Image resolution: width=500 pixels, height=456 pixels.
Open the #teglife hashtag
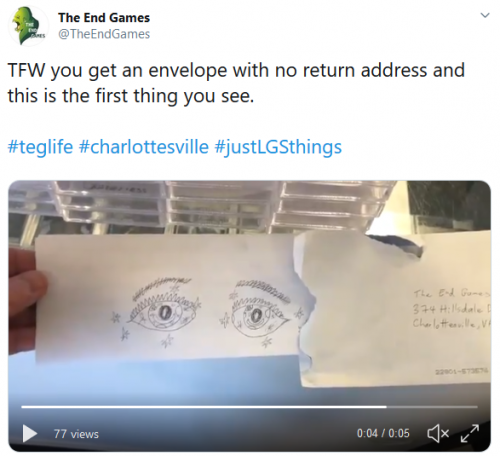(40, 147)
